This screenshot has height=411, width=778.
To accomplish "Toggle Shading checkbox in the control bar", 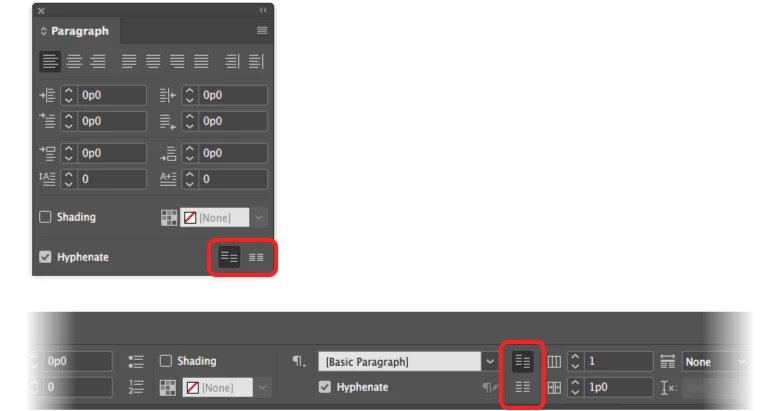I will (166, 361).
